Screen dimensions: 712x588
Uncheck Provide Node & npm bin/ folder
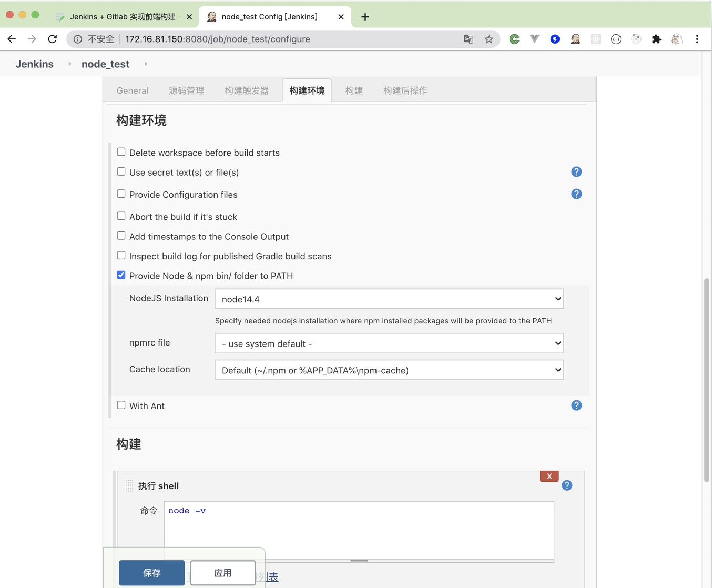[121, 275]
